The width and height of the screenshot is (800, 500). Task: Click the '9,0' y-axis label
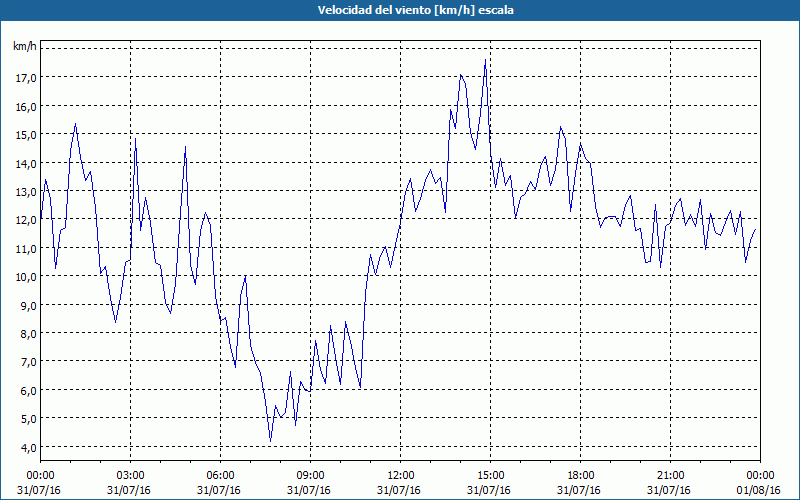pos(28,305)
